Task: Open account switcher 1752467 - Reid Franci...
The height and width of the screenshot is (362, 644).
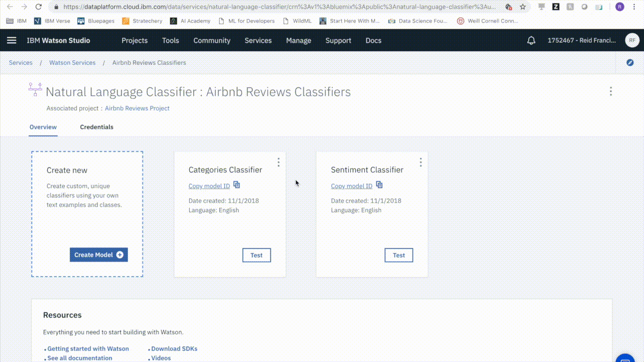Action: point(582,40)
